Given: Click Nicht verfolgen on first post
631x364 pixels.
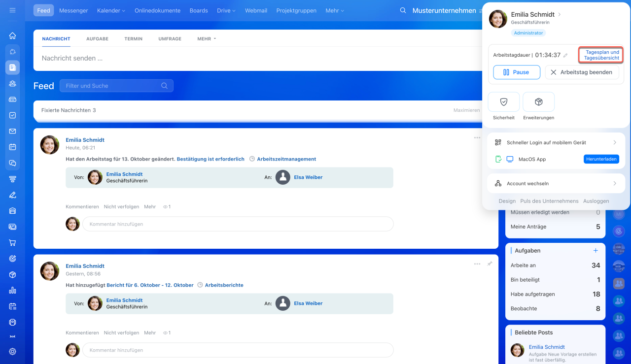Looking at the screenshot, I should [x=121, y=207].
